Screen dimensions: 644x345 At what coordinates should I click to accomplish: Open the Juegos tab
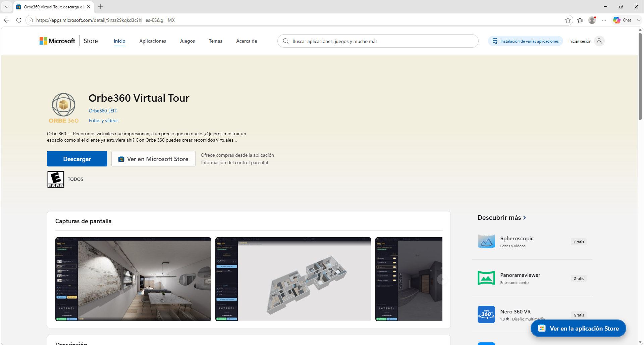click(187, 41)
